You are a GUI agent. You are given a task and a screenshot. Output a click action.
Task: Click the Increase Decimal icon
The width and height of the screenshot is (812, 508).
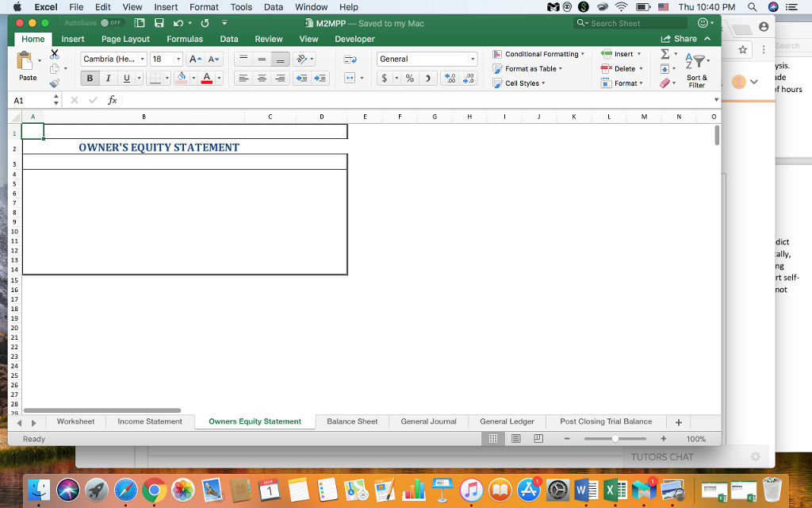[x=448, y=79]
